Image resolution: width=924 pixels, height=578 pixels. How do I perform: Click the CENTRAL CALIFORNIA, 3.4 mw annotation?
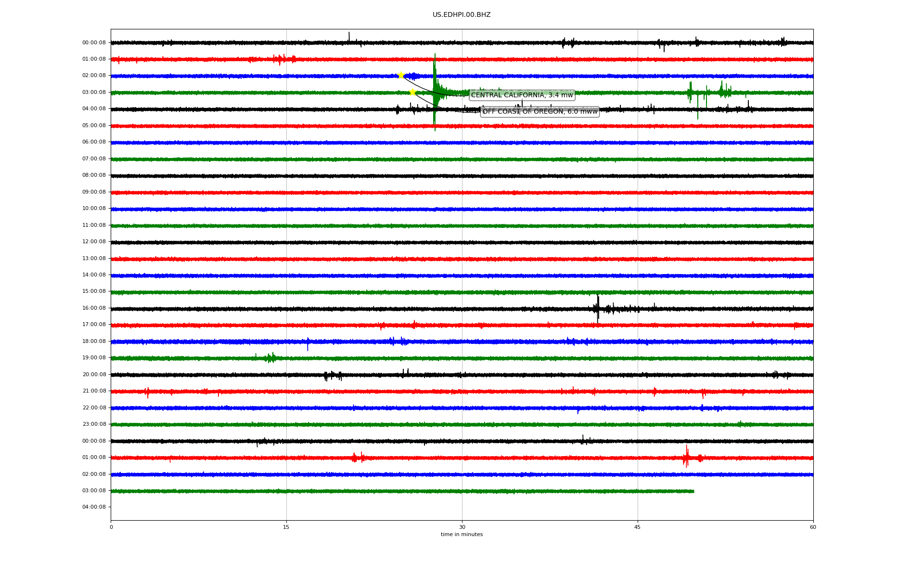[x=522, y=95]
